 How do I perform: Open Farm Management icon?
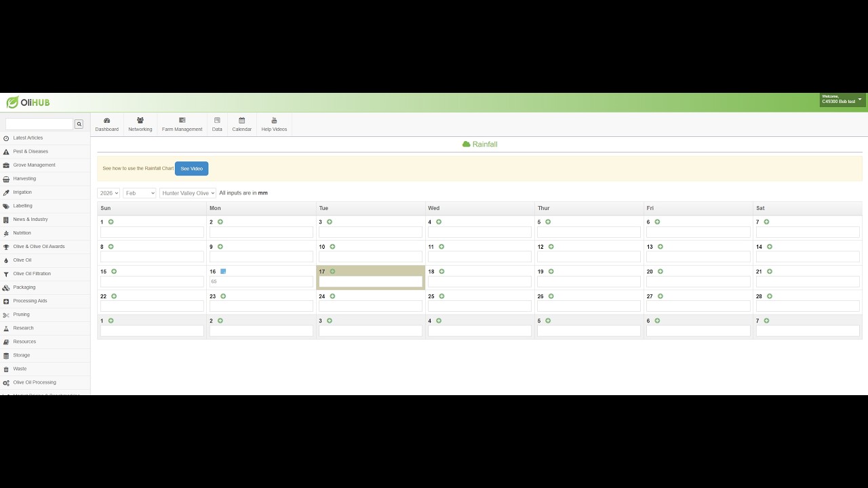[182, 121]
